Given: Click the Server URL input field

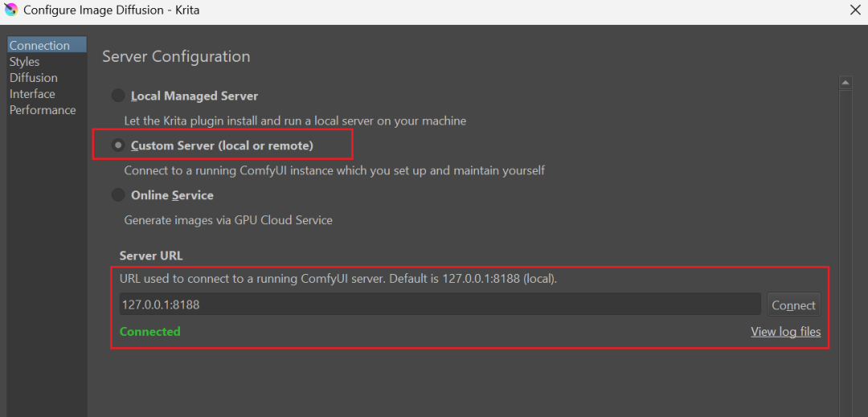Looking at the screenshot, I should 440,305.
